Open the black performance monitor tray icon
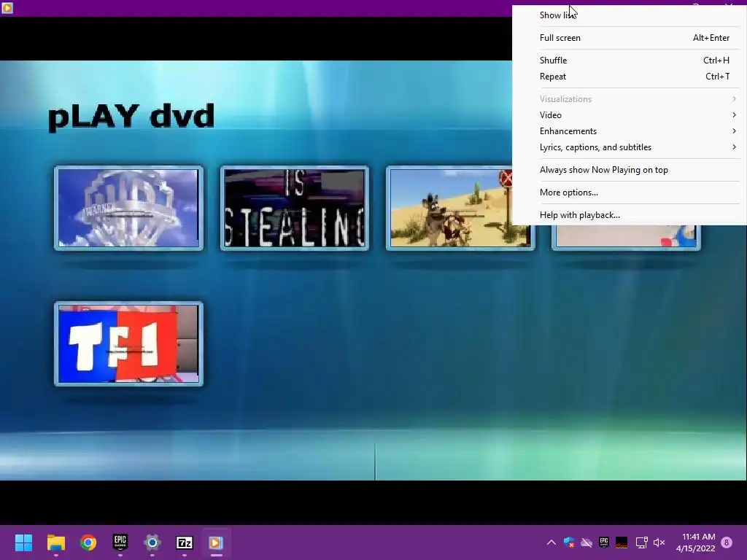Viewport: 747px width, 560px height. click(x=622, y=542)
